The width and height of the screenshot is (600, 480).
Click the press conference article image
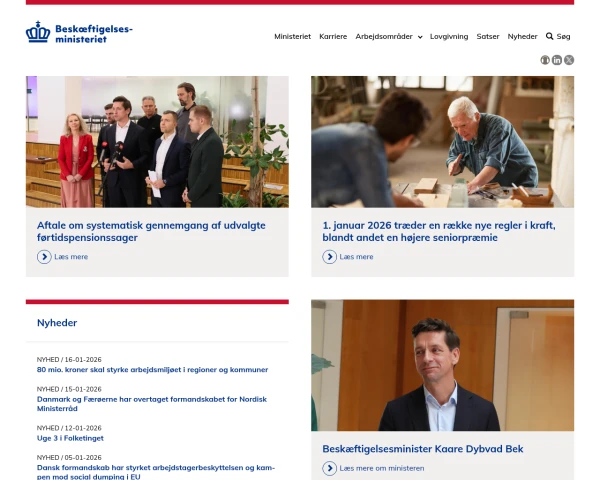tap(157, 142)
